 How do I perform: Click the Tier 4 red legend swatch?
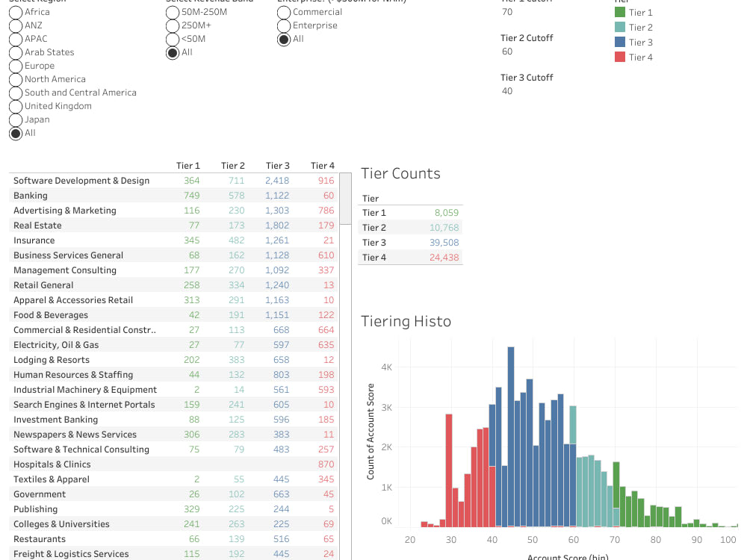click(x=619, y=57)
